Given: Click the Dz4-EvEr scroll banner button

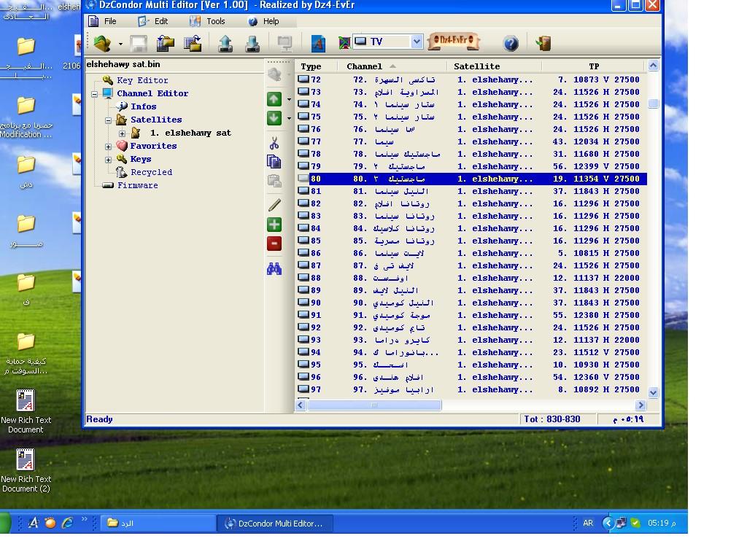Looking at the screenshot, I should [x=454, y=41].
